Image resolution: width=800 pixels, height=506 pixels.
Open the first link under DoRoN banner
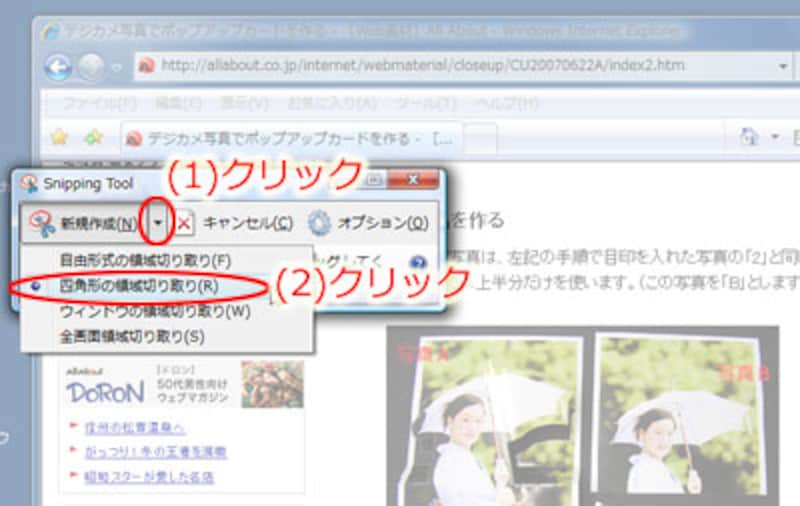[134, 427]
